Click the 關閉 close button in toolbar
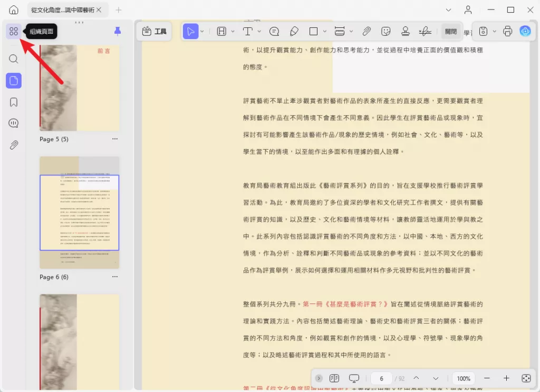Image resolution: width=540 pixels, height=392 pixels. 451,32
